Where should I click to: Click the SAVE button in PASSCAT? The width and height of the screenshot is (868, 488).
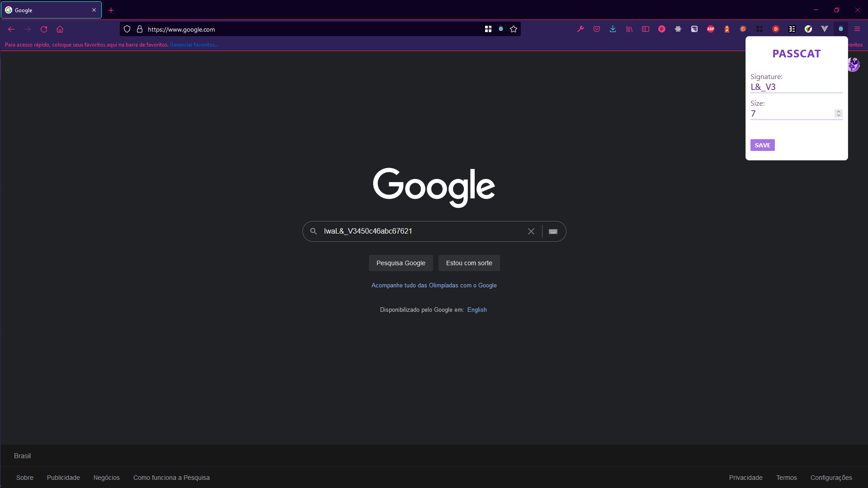[762, 145]
